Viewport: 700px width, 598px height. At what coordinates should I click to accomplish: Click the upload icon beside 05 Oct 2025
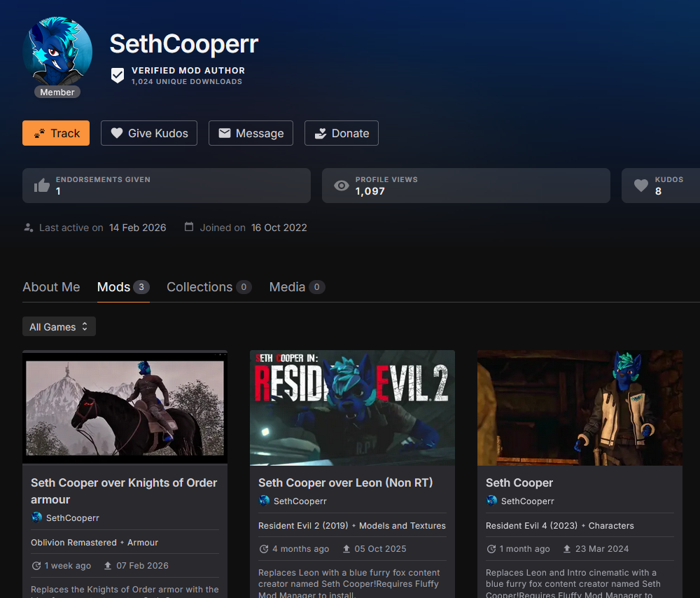point(346,548)
